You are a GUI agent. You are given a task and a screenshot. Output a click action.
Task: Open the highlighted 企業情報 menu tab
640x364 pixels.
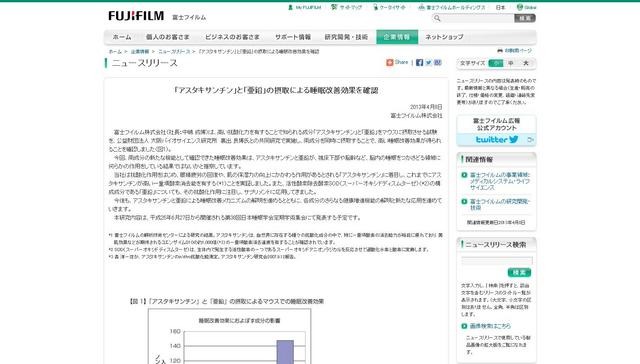point(397,37)
